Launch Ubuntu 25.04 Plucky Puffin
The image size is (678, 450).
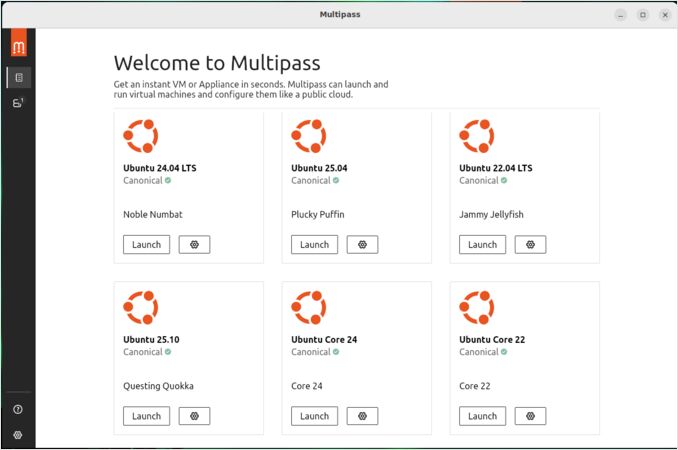click(x=314, y=244)
